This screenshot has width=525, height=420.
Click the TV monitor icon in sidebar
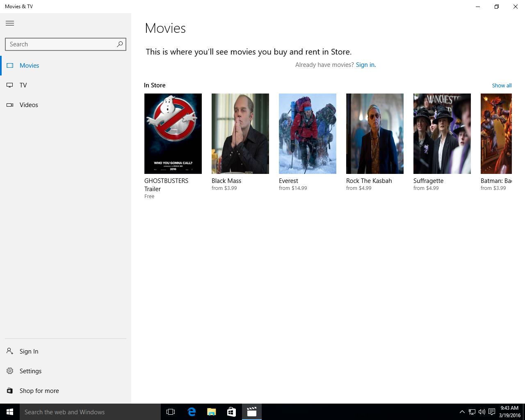pos(10,85)
